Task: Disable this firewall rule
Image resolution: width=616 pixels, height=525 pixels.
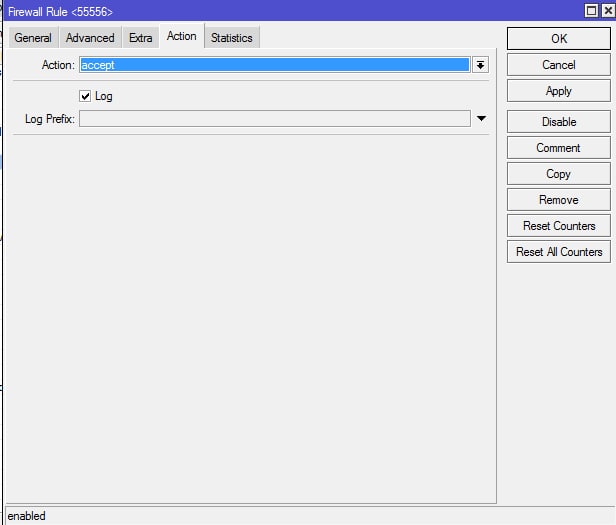Action: pos(559,121)
